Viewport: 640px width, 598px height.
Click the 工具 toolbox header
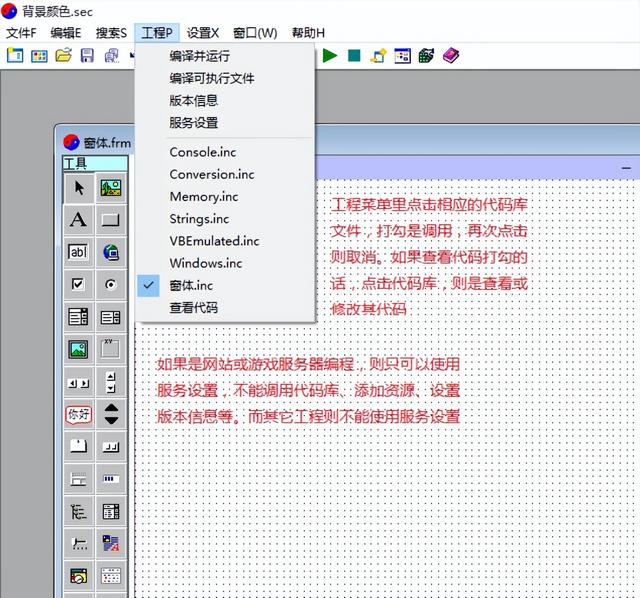[95, 163]
